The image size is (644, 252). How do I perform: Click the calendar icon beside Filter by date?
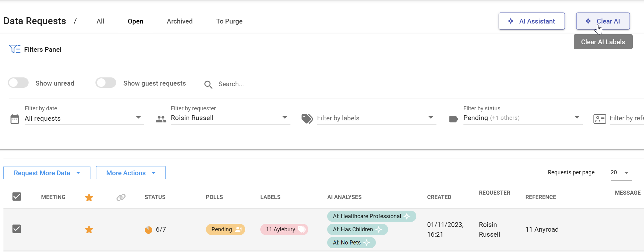(15, 119)
